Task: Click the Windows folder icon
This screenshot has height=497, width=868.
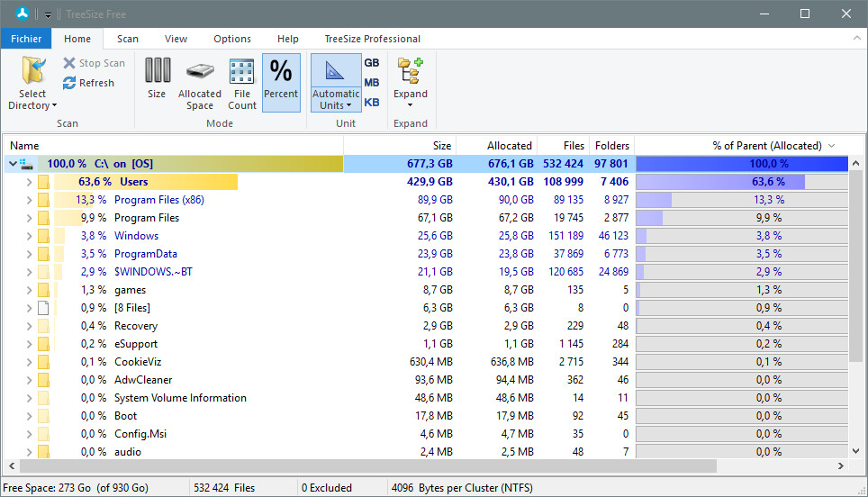Action: [44, 236]
